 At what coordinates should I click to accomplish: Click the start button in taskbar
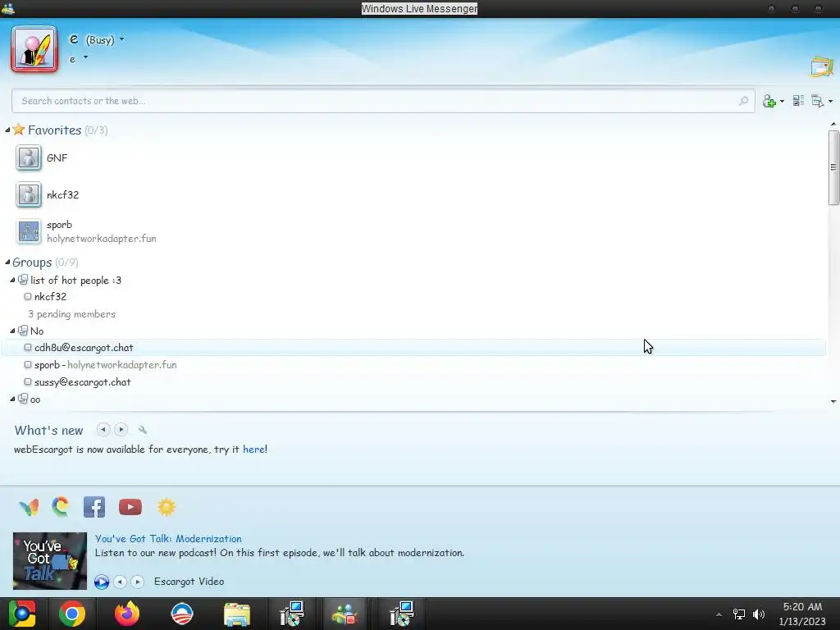click(22, 614)
